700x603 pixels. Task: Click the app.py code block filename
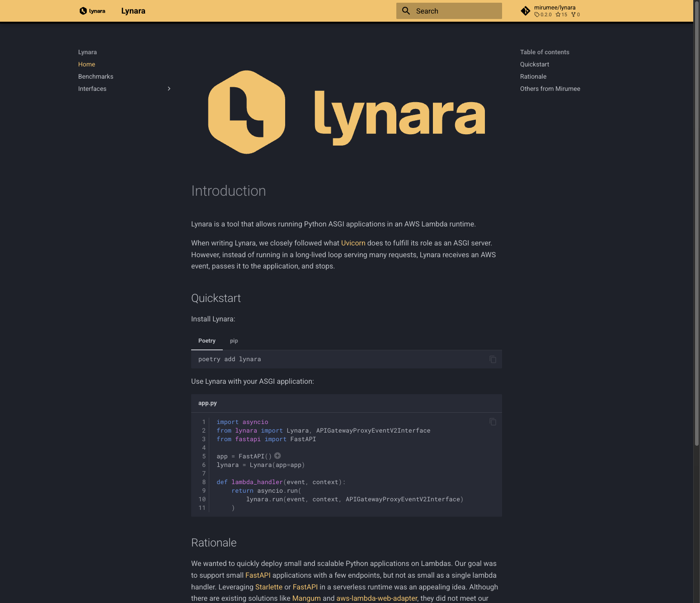point(207,403)
